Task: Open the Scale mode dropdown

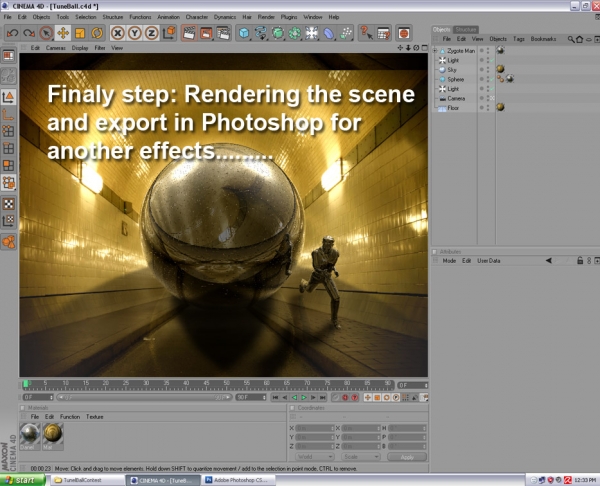Action: coord(361,457)
